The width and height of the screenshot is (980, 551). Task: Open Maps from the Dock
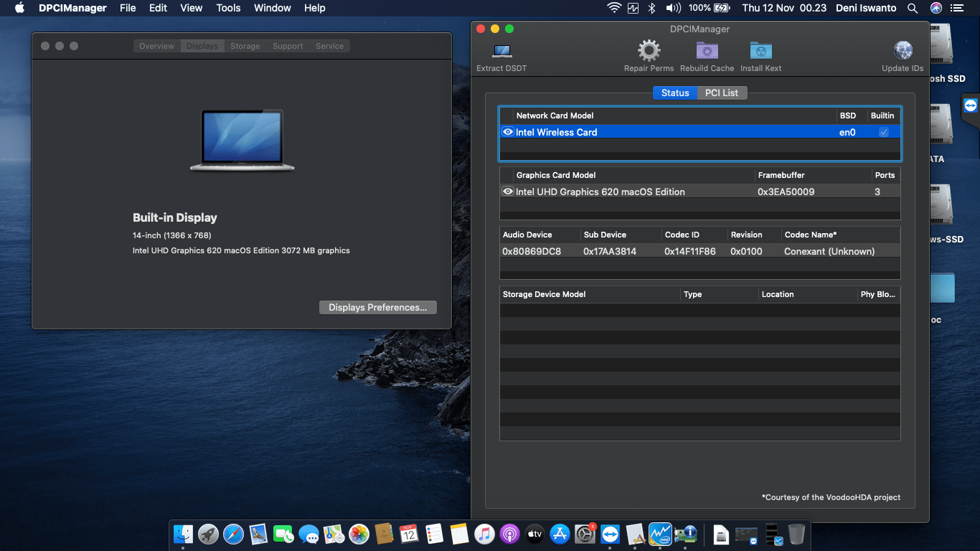pos(334,534)
